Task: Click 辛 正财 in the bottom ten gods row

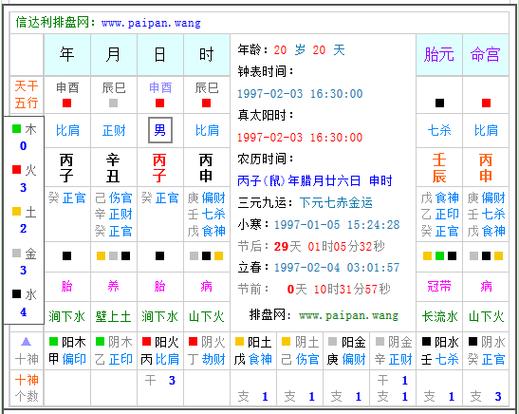Action: (393, 359)
